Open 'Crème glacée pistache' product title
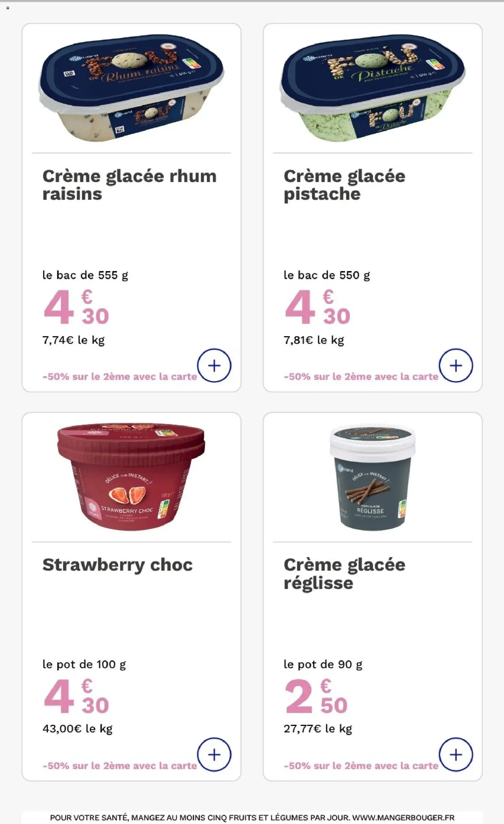Viewport: 504px width, 824px height. [344, 185]
